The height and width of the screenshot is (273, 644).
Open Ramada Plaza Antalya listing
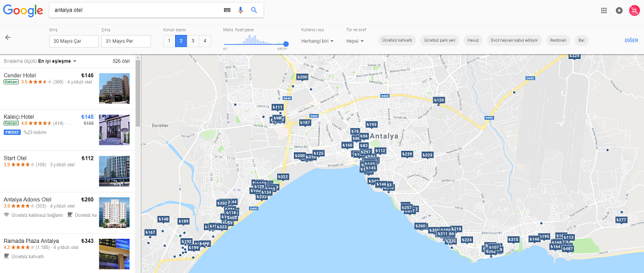(67, 254)
